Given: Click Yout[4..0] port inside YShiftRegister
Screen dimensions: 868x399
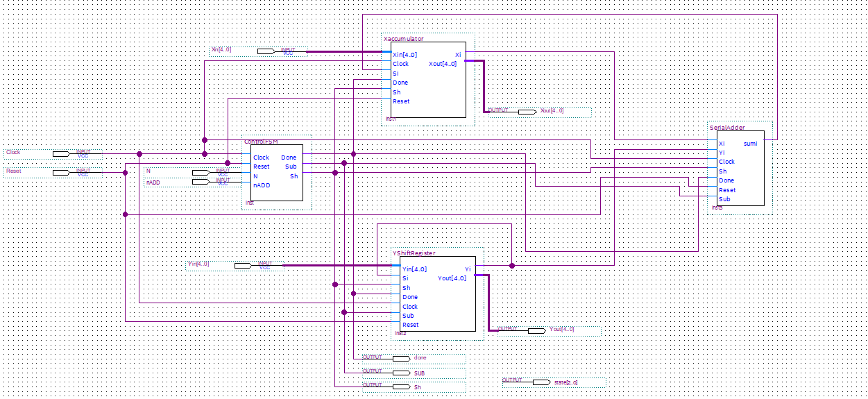Looking at the screenshot, I should pyautogui.click(x=452, y=278).
